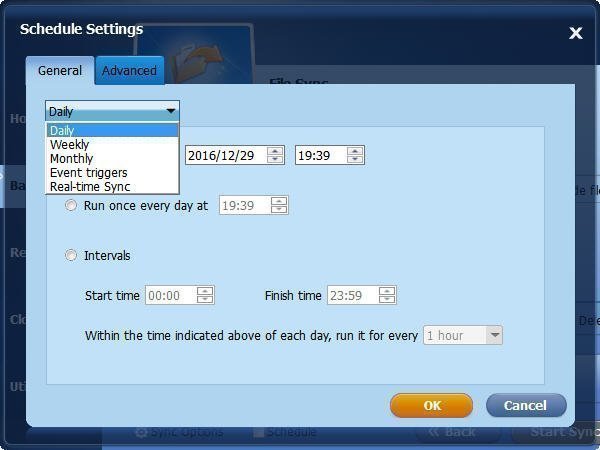Switch to the General tab

(x=60, y=70)
